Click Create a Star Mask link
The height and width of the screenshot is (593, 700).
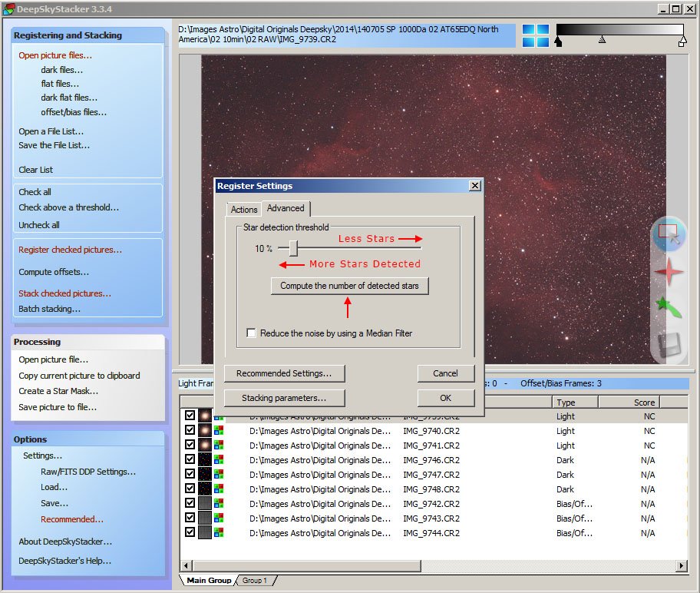pyautogui.click(x=58, y=391)
